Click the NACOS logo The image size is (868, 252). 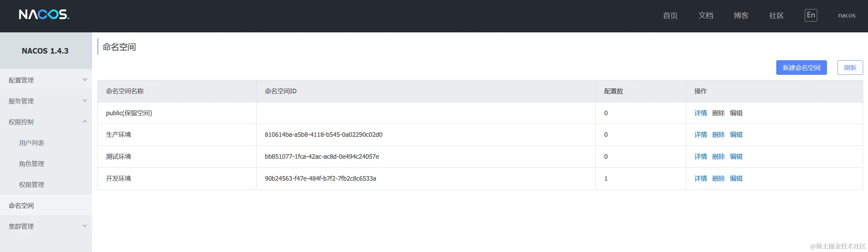44,15
